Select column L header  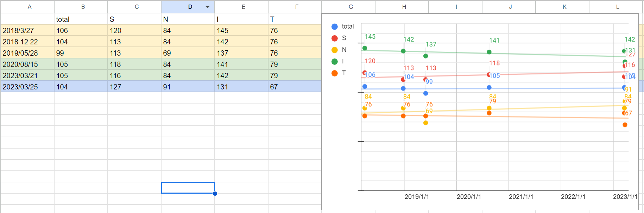[617, 7]
